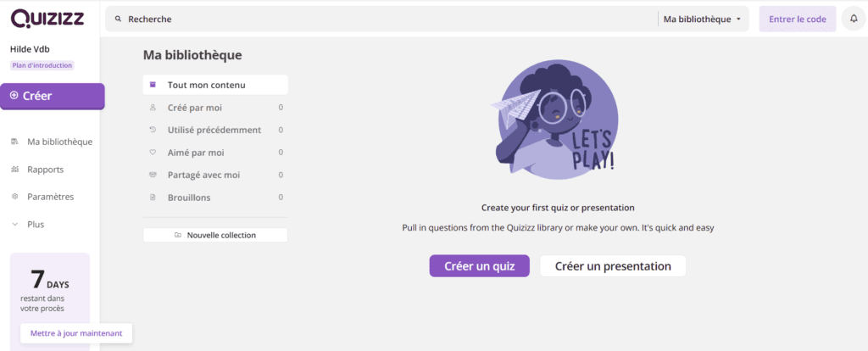The width and height of the screenshot is (868, 351).
Task: Click Entrer le code button
Action: tap(797, 19)
